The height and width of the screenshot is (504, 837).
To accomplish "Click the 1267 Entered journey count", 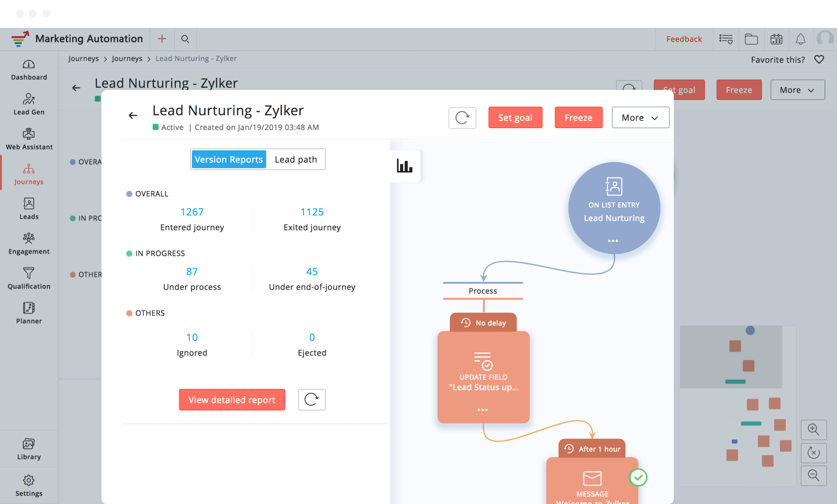I will point(192,212).
